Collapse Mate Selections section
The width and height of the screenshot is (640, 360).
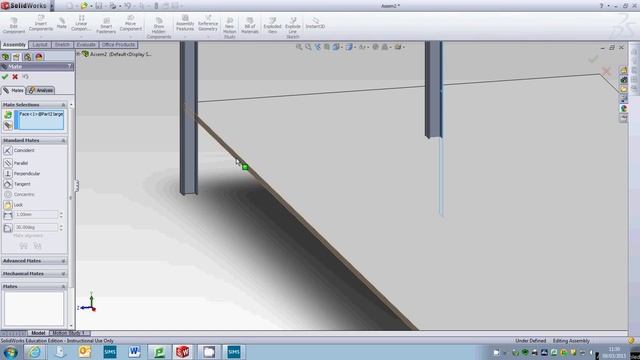[x=63, y=105]
